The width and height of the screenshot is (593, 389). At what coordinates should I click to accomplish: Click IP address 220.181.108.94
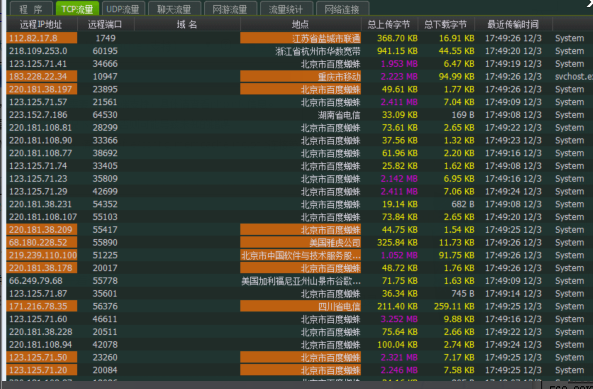coord(40,345)
